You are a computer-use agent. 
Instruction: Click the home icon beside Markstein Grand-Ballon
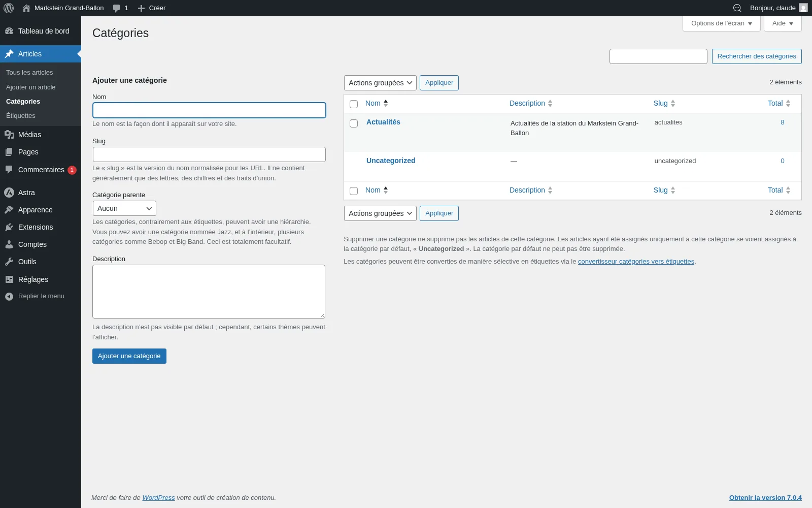click(26, 8)
